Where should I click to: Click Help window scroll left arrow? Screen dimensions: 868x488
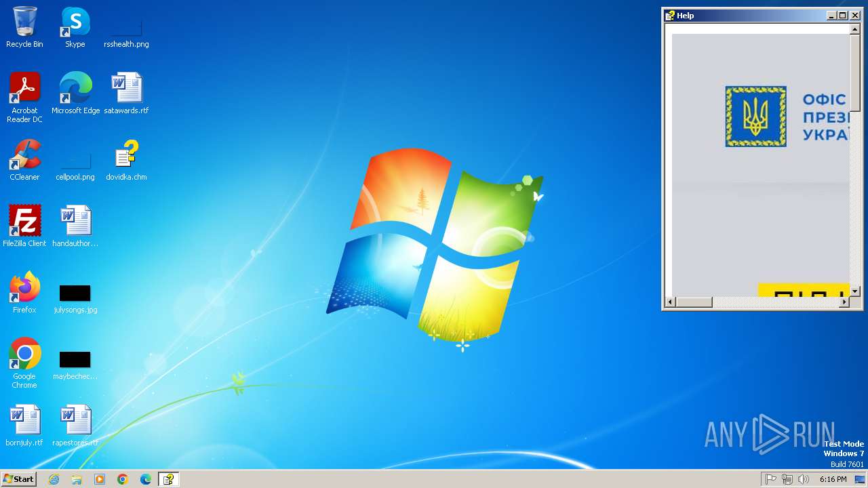[671, 302]
